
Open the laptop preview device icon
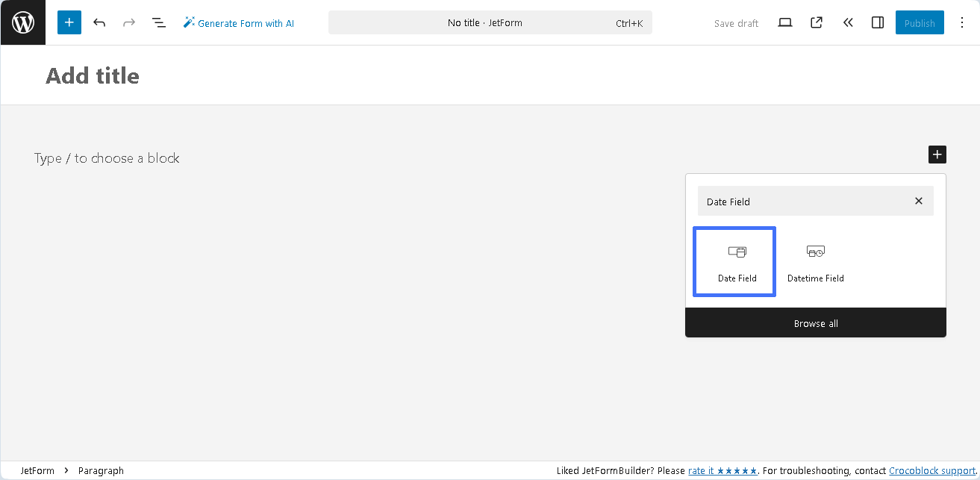click(x=785, y=22)
